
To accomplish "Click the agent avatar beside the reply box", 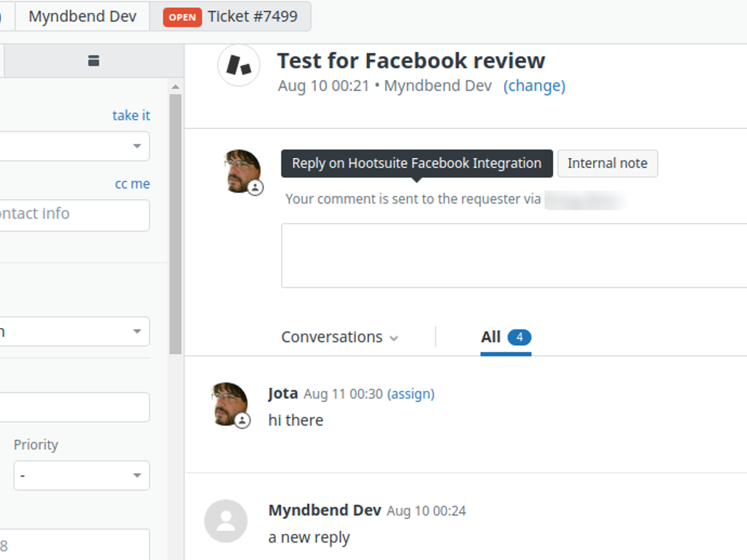I will pos(242,171).
